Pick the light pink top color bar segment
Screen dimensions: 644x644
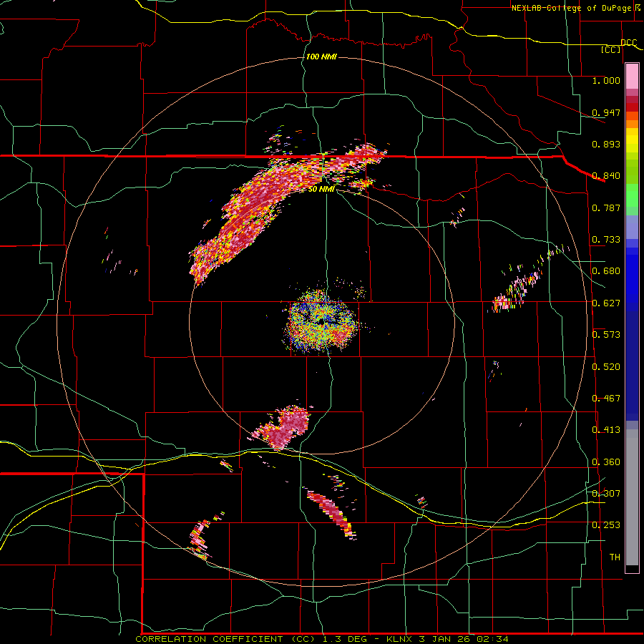(632, 77)
